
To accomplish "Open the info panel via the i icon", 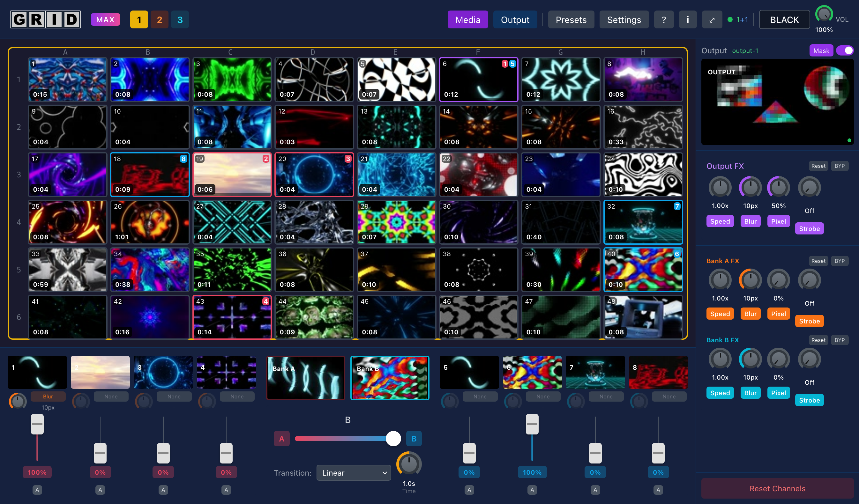I will tap(688, 19).
